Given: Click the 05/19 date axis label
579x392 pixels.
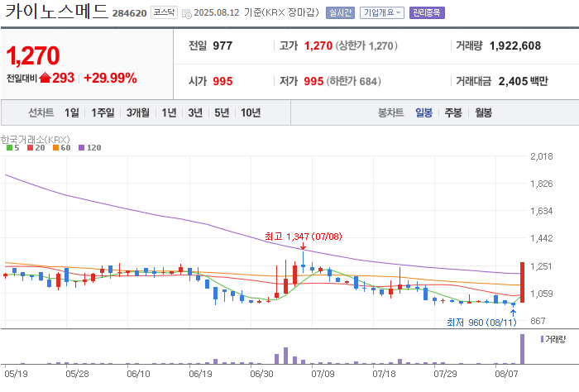Looking at the screenshot, I should (x=17, y=374).
